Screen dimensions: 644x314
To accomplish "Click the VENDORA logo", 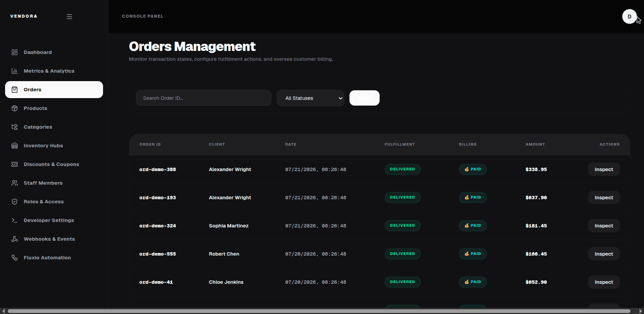I will 24,16.
